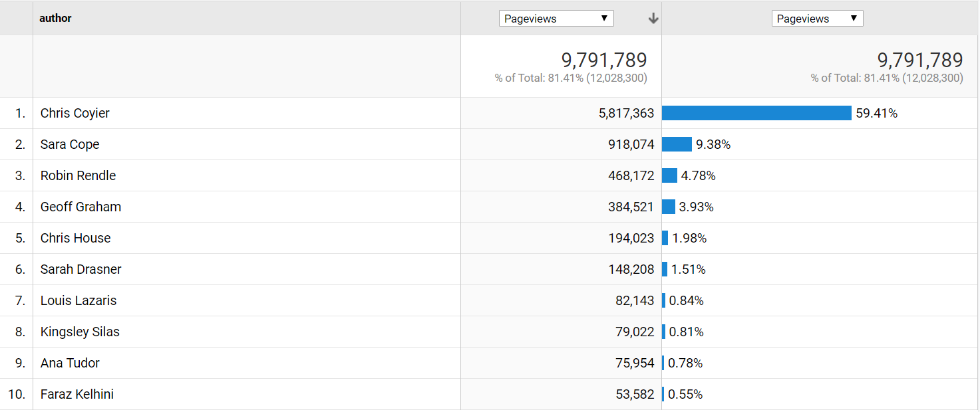Click the blue bar in Sara Cope row
980x412 pixels.
pos(677,144)
